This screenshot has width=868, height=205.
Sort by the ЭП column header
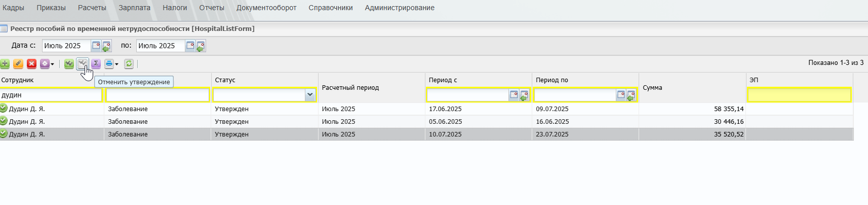(754, 80)
